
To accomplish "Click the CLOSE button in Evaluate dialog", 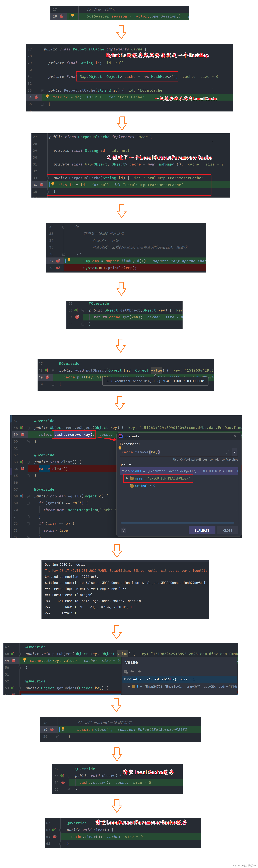I will point(228,530).
